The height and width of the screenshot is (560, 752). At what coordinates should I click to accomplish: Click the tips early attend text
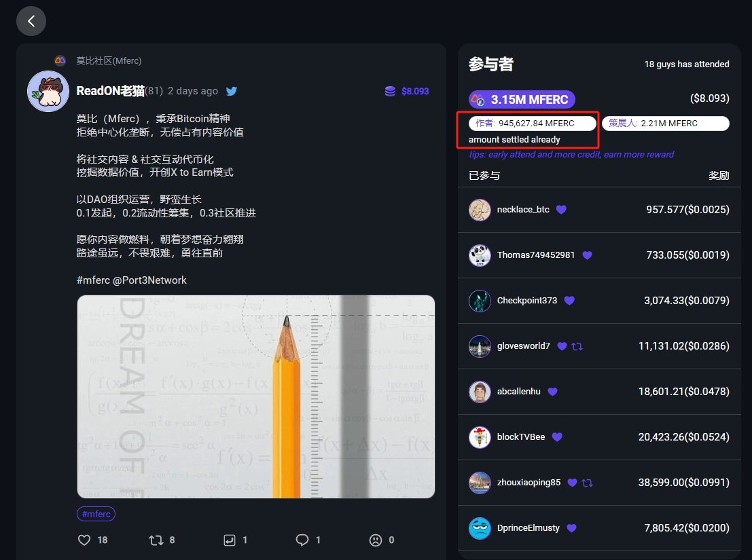pos(571,154)
